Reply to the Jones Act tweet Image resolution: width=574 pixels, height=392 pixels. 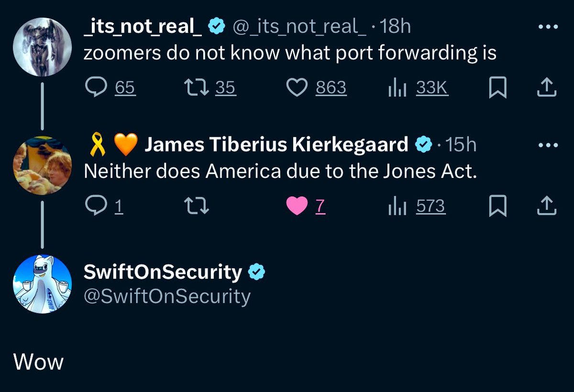(x=104, y=206)
